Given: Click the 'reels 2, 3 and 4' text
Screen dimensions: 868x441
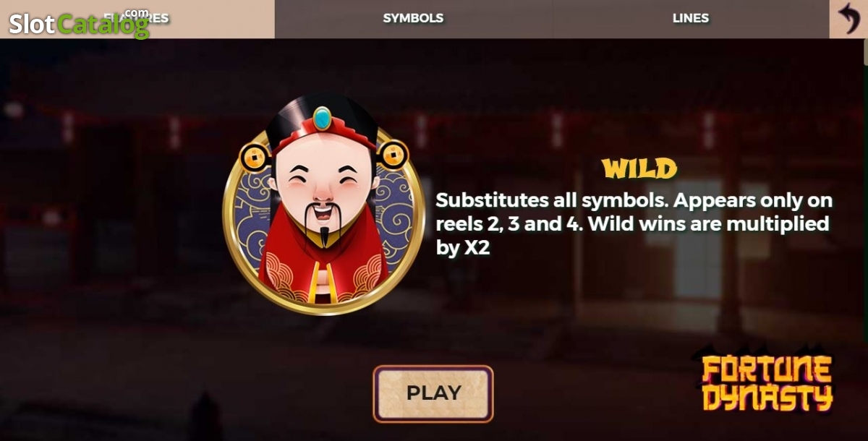Looking at the screenshot, I should point(509,224).
